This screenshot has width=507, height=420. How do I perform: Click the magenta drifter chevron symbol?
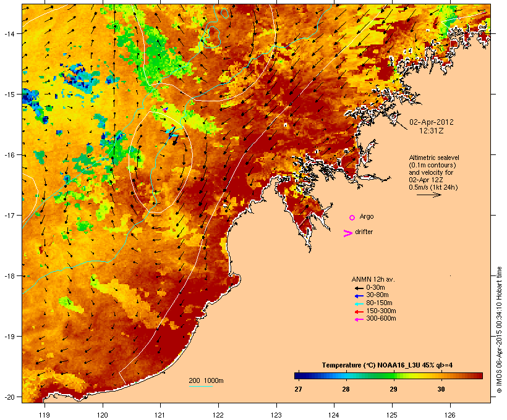347,233
